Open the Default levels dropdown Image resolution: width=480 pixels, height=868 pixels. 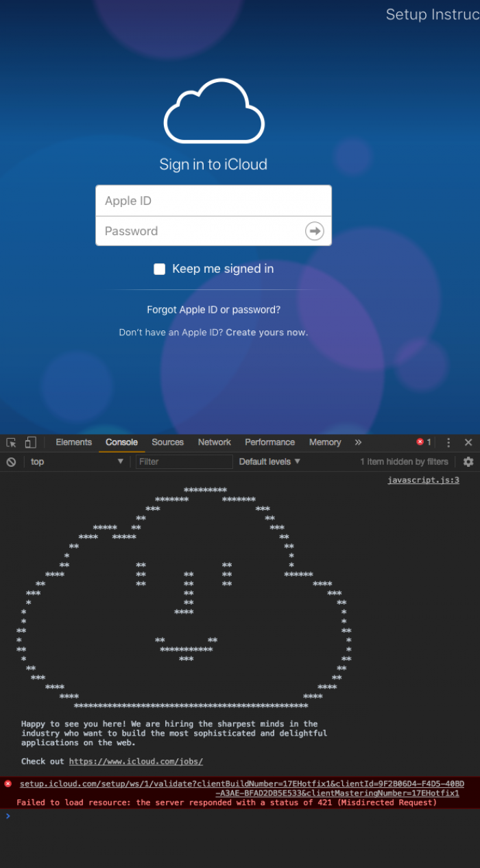click(x=269, y=462)
